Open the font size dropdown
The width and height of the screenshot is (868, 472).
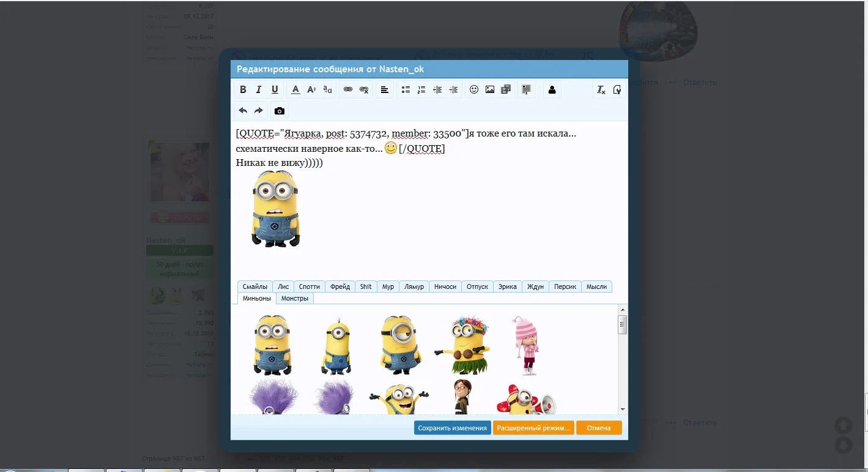tap(311, 90)
